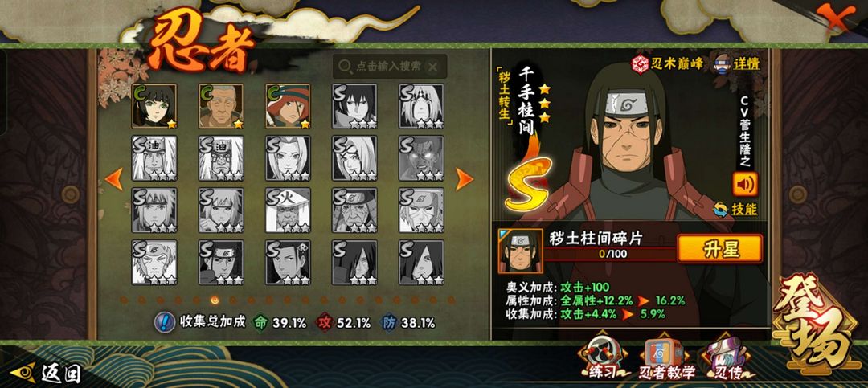
Task: Open 详情 character details icon
Action: (x=736, y=63)
